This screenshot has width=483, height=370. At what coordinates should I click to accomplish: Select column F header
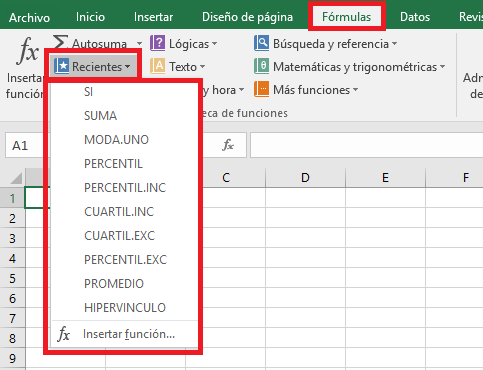(x=454, y=178)
